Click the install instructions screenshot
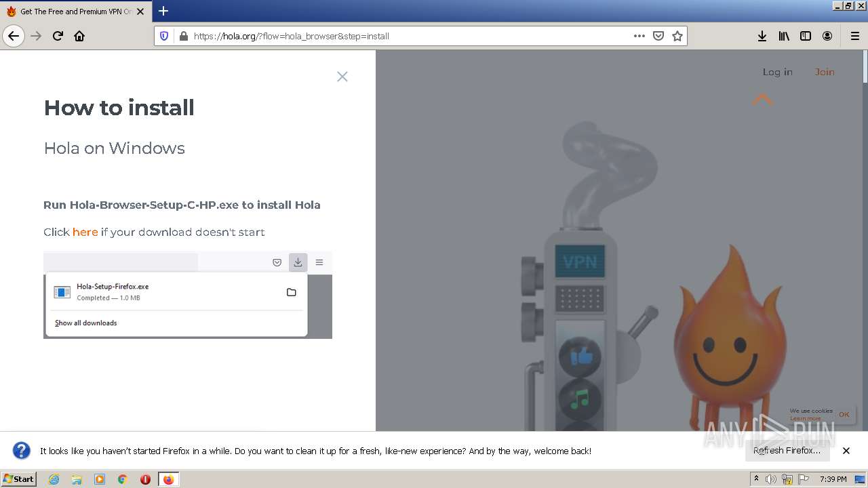 188,295
